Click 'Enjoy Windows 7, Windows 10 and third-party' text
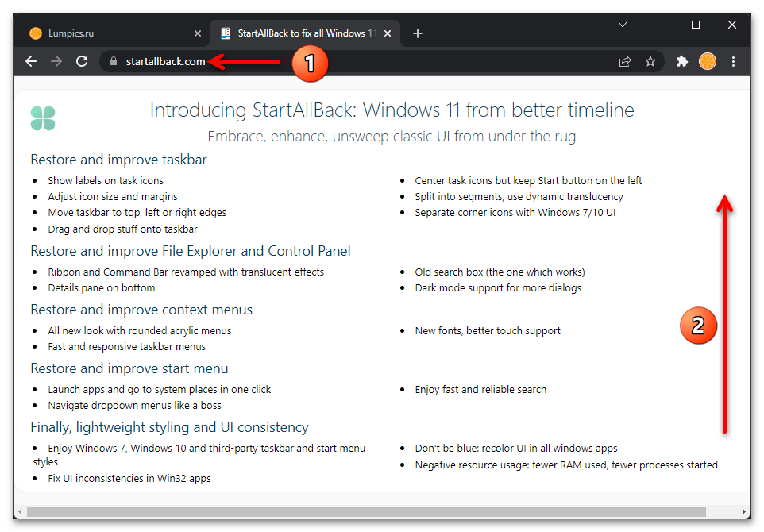This screenshot has width=764, height=532. point(199,455)
